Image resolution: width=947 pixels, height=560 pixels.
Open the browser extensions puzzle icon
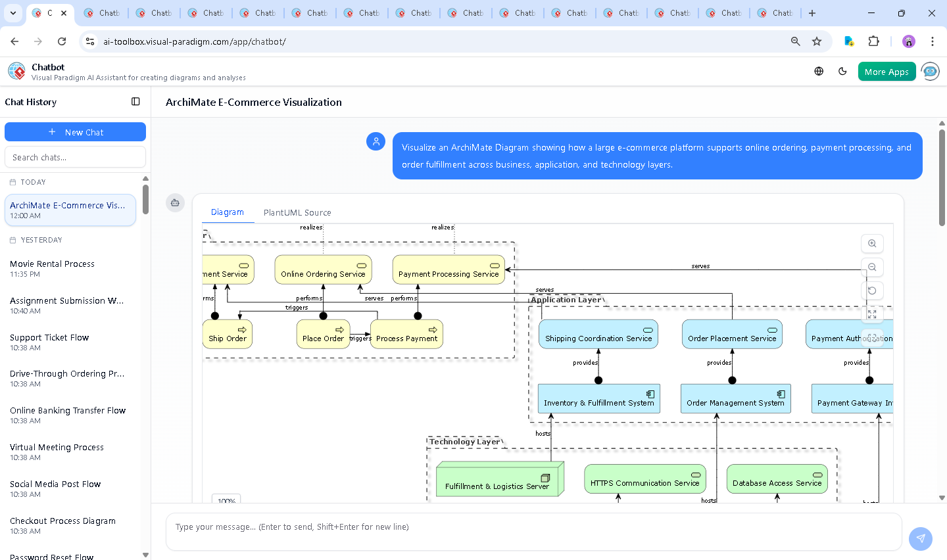(873, 41)
